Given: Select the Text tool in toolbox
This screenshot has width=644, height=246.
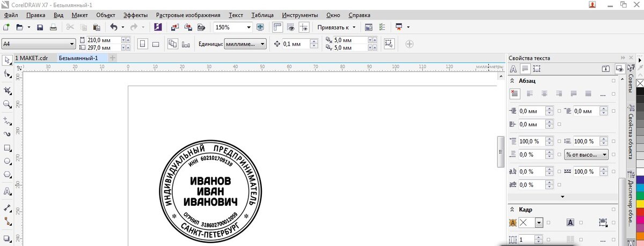Looking at the screenshot, I should 7,191.
